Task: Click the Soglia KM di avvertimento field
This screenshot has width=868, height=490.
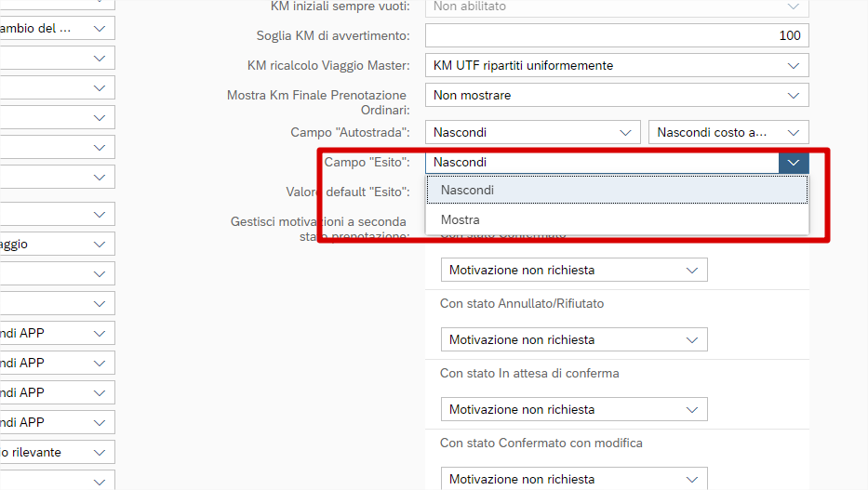Action: coord(616,35)
